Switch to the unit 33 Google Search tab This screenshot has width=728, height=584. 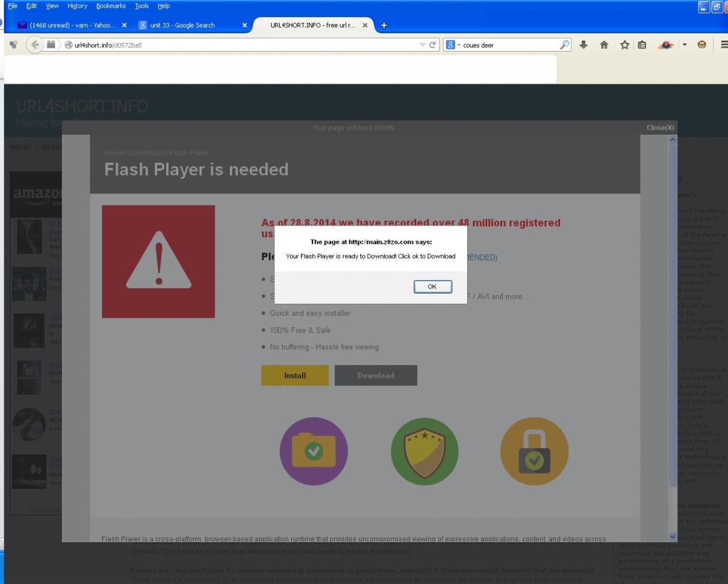(x=193, y=25)
